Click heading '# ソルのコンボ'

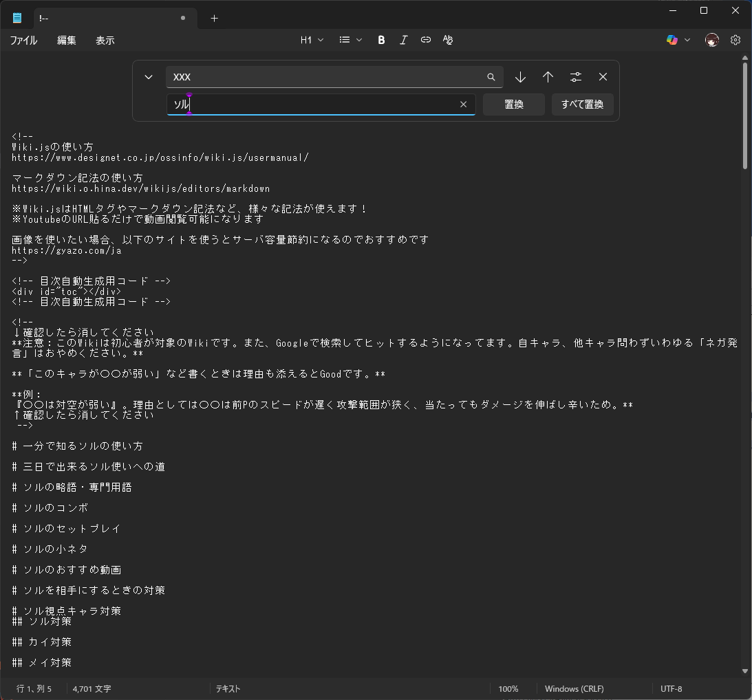(x=50, y=508)
